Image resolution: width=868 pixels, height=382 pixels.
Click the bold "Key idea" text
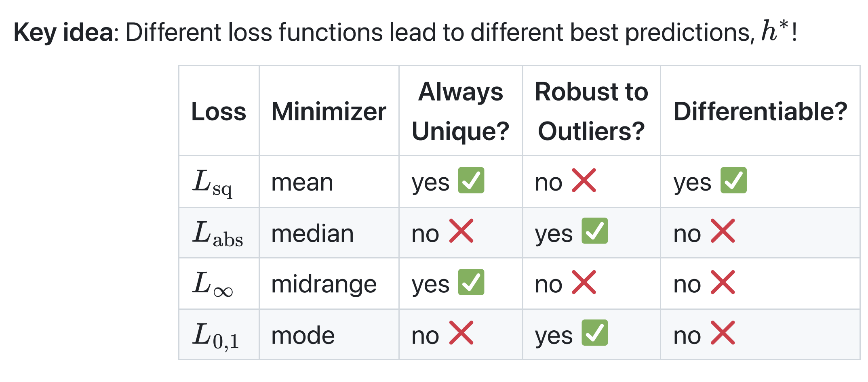coord(63,32)
